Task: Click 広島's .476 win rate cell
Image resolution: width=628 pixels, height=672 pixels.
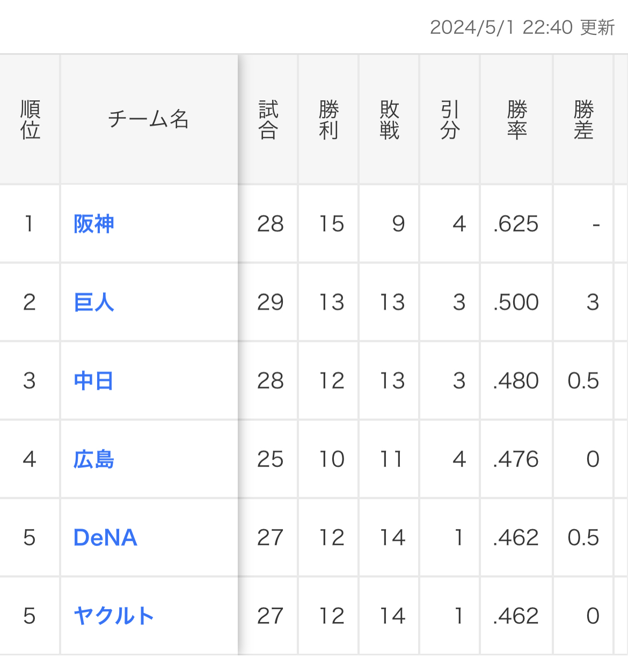Action: click(x=516, y=459)
